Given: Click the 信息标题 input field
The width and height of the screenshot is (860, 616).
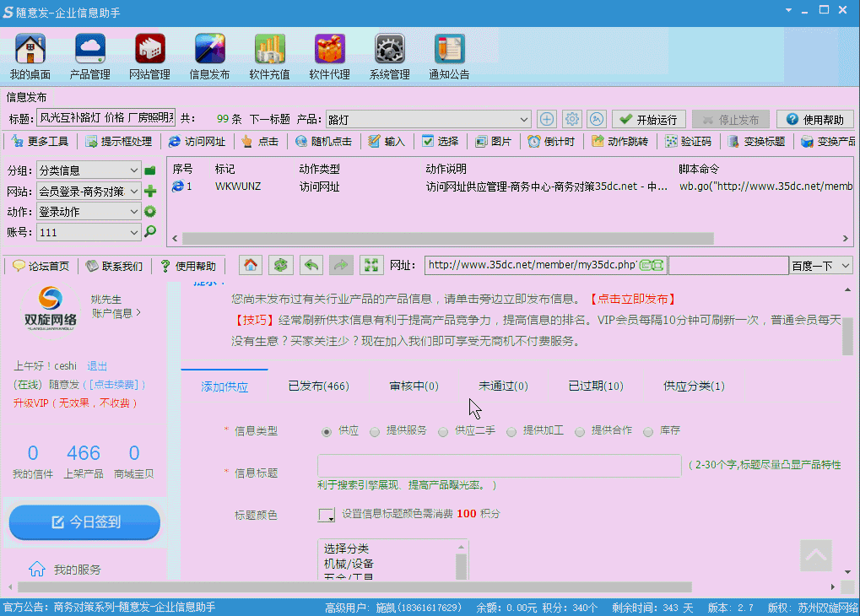Looking at the screenshot, I should pos(499,466).
